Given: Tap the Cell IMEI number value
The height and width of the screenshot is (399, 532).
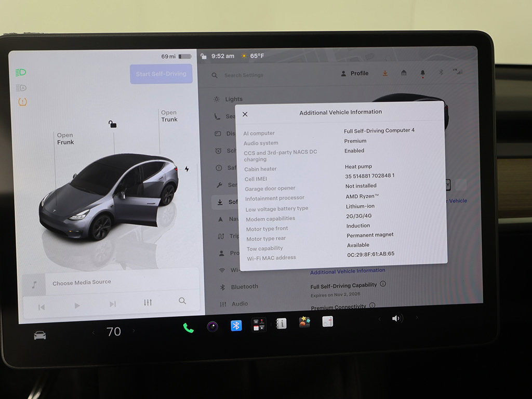Looking at the screenshot, I should pyautogui.click(x=369, y=176).
